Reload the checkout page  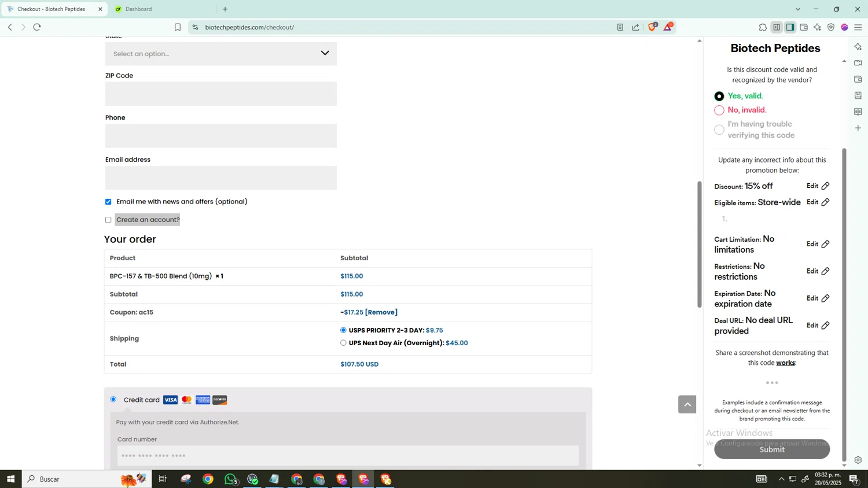(x=37, y=27)
